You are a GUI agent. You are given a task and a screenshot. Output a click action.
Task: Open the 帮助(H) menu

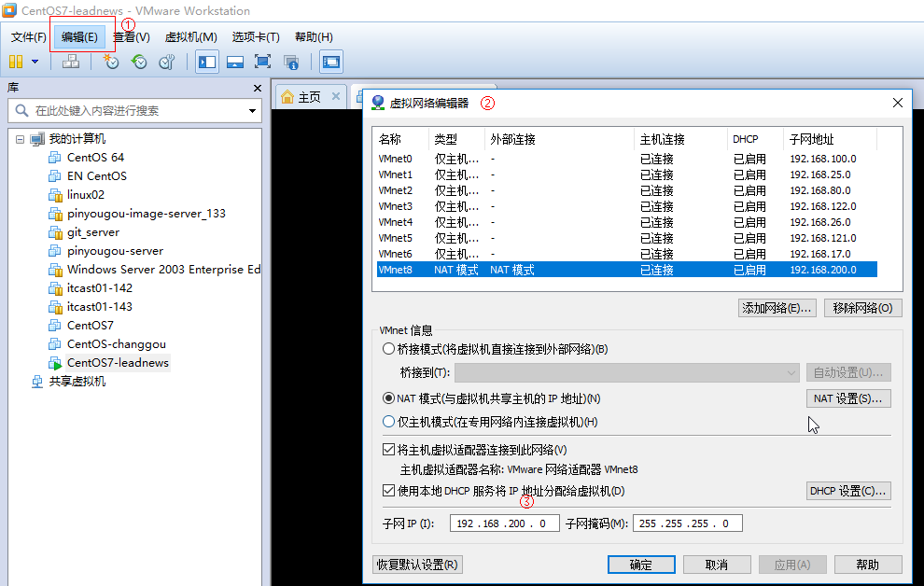coord(314,37)
